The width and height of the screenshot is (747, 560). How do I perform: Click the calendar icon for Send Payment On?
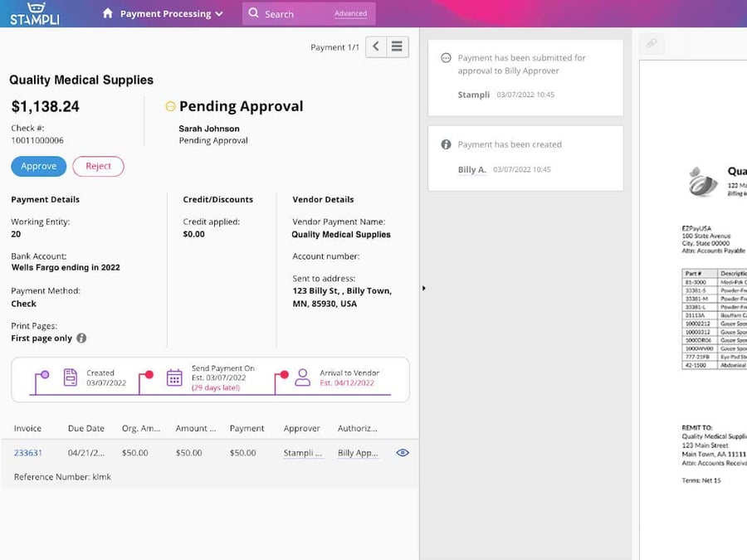tap(174, 377)
